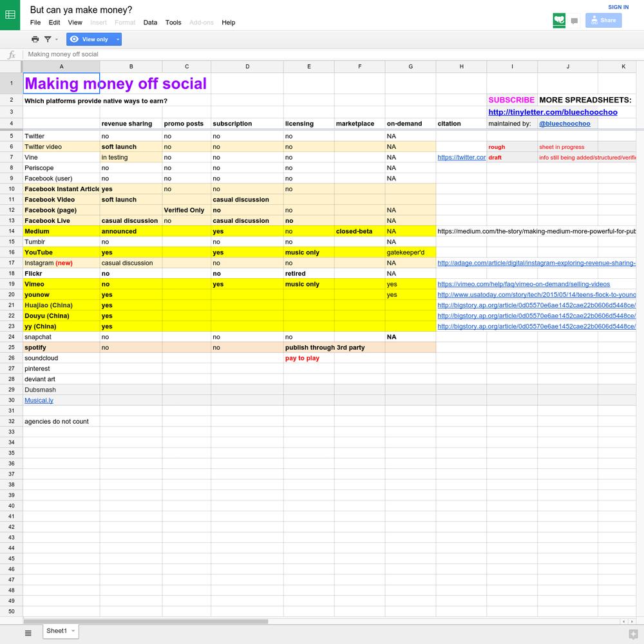The image size is (644, 644).
Task: Open the tinyletter.com/bluechoochoo link
Action: [x=553, y=112]
